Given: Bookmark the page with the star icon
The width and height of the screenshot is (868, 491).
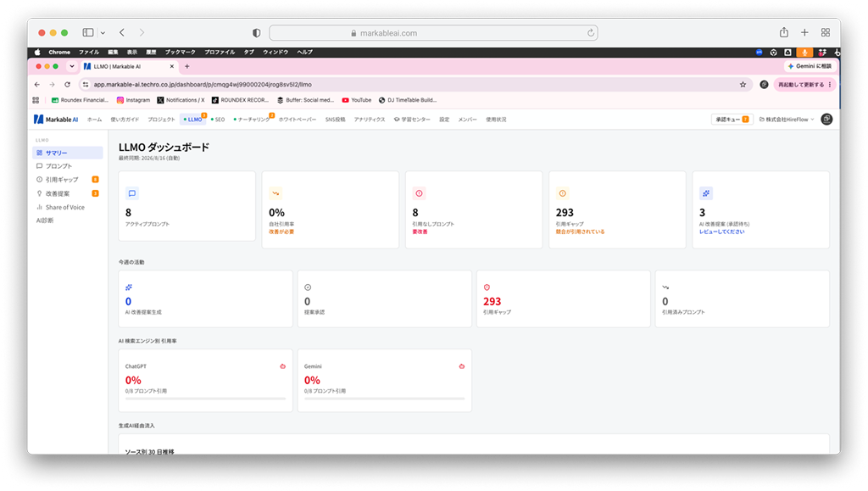Looking at the screenshot, I should pos(743,85).
